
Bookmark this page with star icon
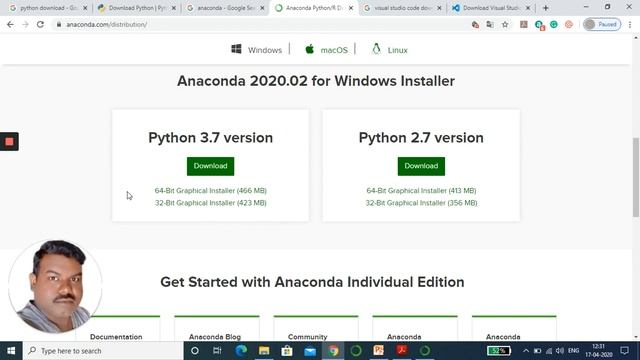pyautogui.click(x=505, y=24)
